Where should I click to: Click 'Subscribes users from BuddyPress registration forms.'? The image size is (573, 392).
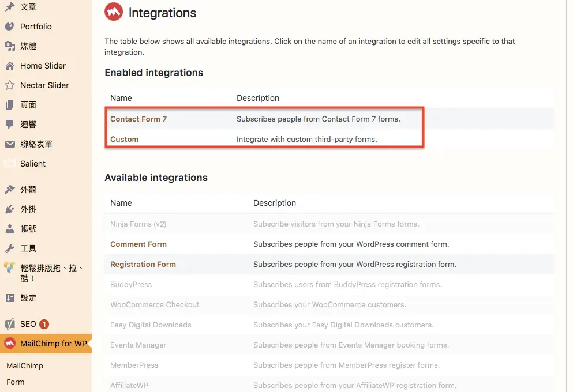[347, 284]
